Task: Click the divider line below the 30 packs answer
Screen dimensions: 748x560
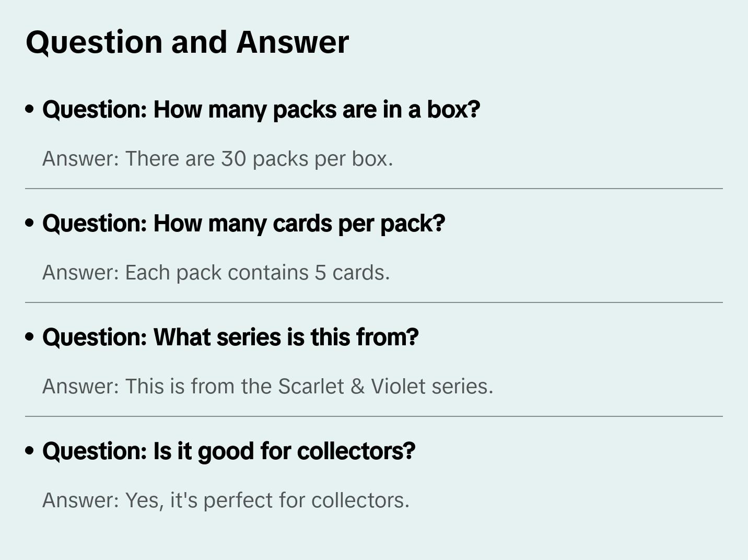Action: [x=374, y=189]
